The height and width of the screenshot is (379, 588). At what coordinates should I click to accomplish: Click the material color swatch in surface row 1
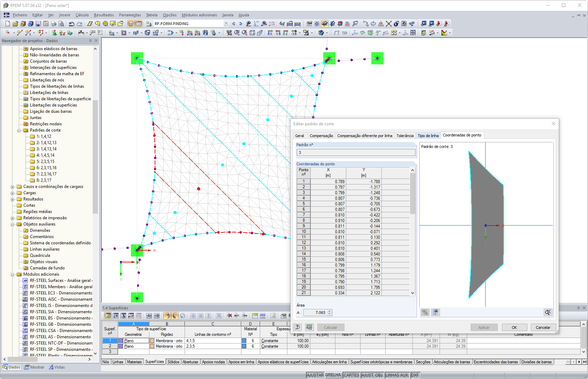point(244,341)
